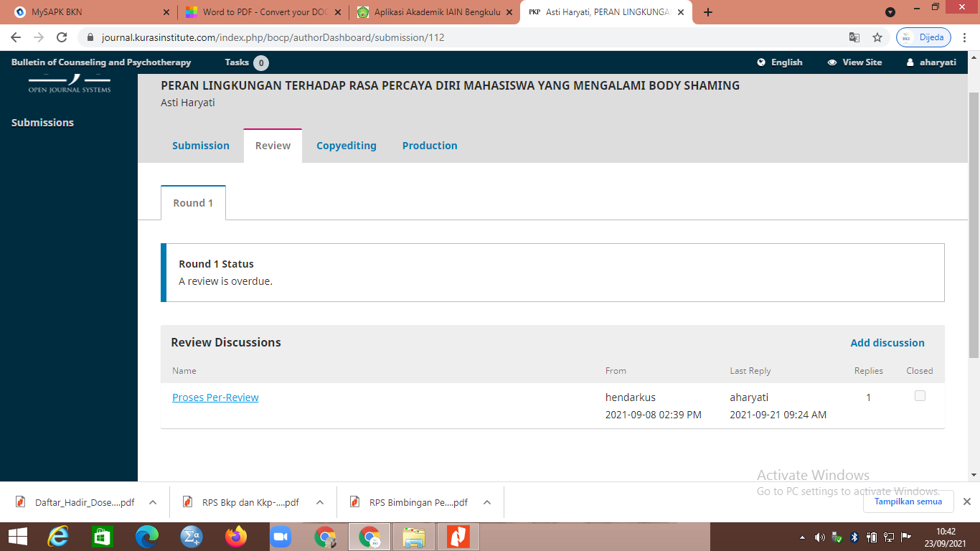Image resolution: width=980 pixels, height=551 pixels.
Task: Expand options for Daftar_Hadir_Dose download
Action: pyautogui.click(x=153, y=502)
